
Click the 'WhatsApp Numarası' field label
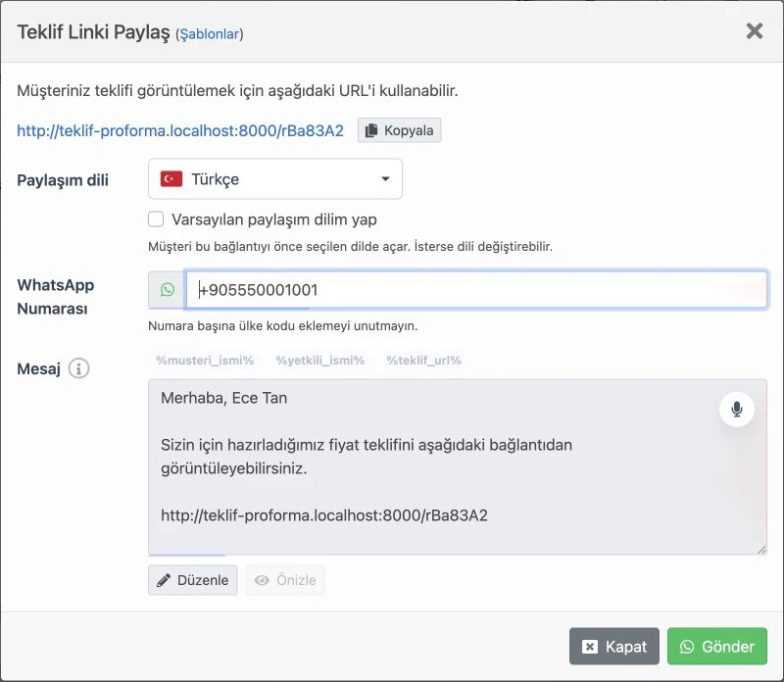tap(56, 297)
